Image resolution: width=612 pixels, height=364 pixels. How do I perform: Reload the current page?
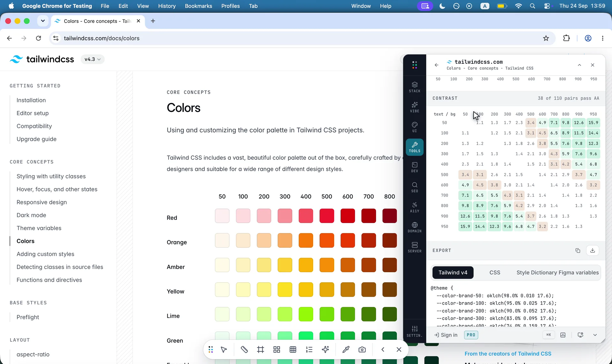(39, 38)
